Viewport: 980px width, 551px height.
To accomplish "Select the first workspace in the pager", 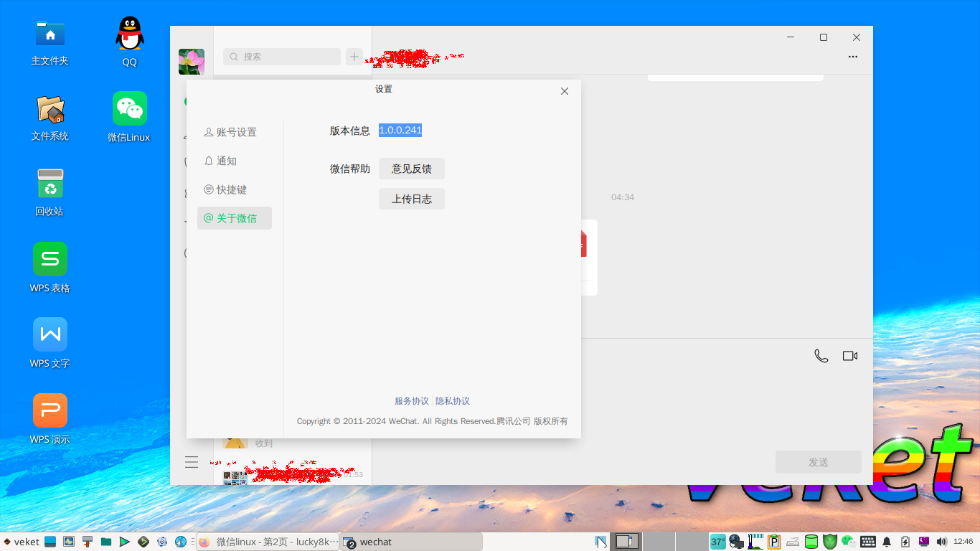I will [626, 542].
